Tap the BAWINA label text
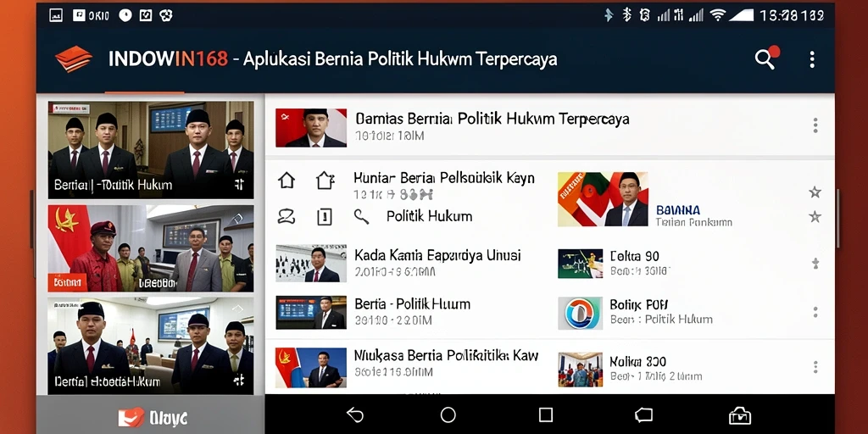The height and width of the screenshot is (434, 868). (x=677, y=210)
